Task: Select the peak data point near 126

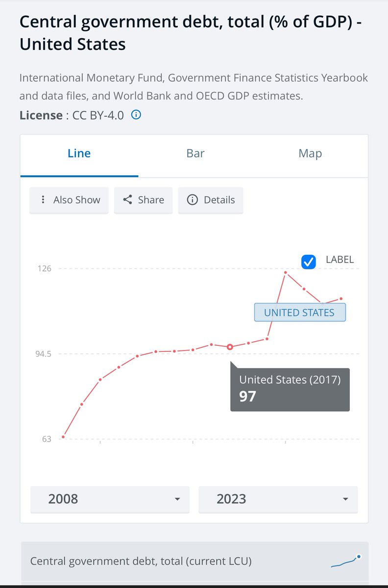Action: 285,272
